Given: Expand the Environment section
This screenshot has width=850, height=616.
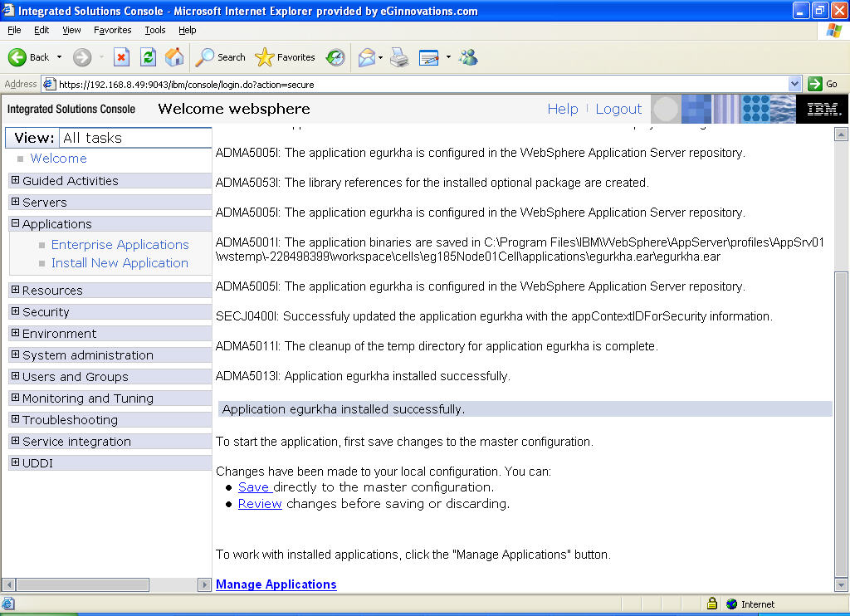Looking at the screenshot, I should coord(15,333).
